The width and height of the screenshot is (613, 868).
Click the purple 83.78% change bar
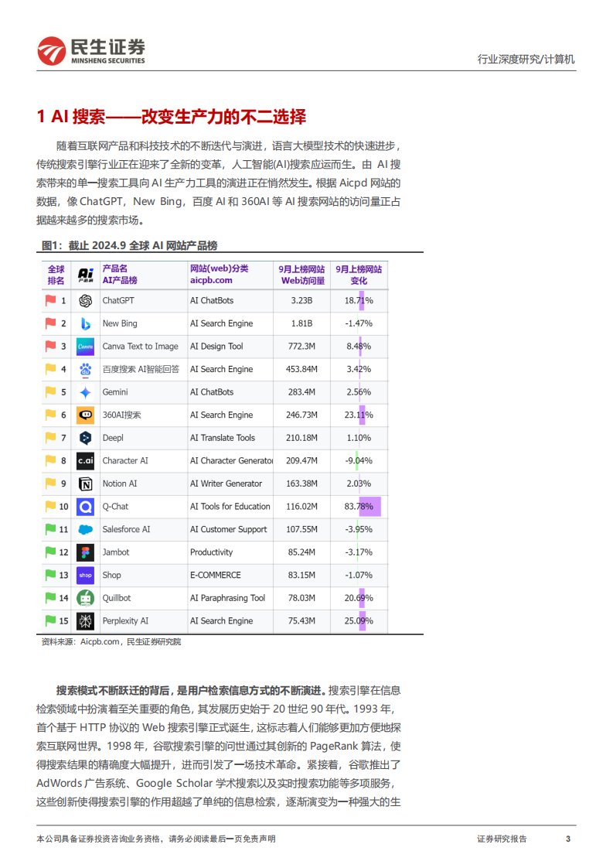coord(370,507)
